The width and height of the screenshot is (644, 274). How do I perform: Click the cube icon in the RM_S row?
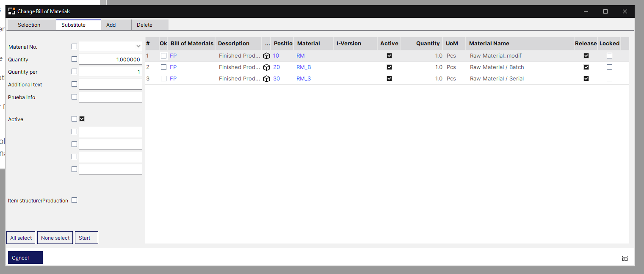266,79
